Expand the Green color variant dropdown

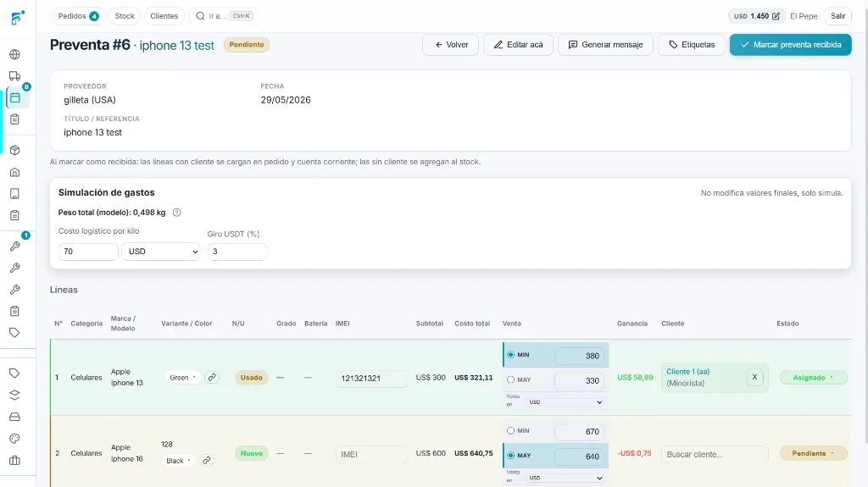pyautogui.click(x=183, y=378)
